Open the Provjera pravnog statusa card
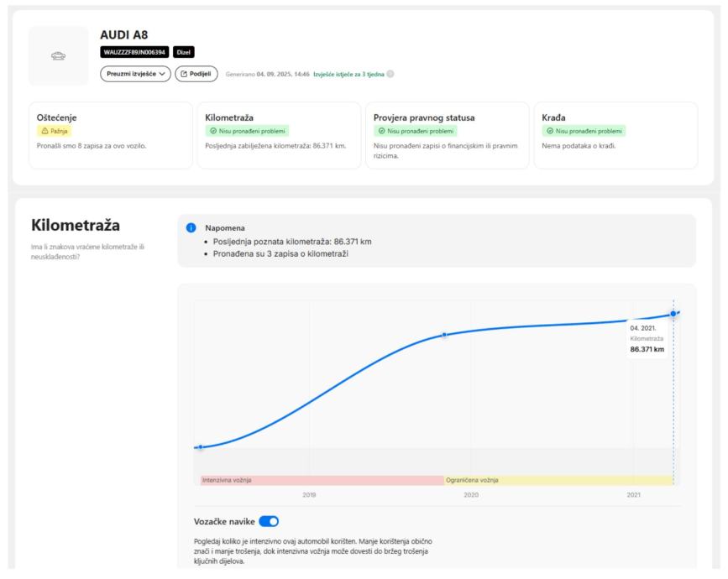This screenshot has height=579, width=728. 446,135
